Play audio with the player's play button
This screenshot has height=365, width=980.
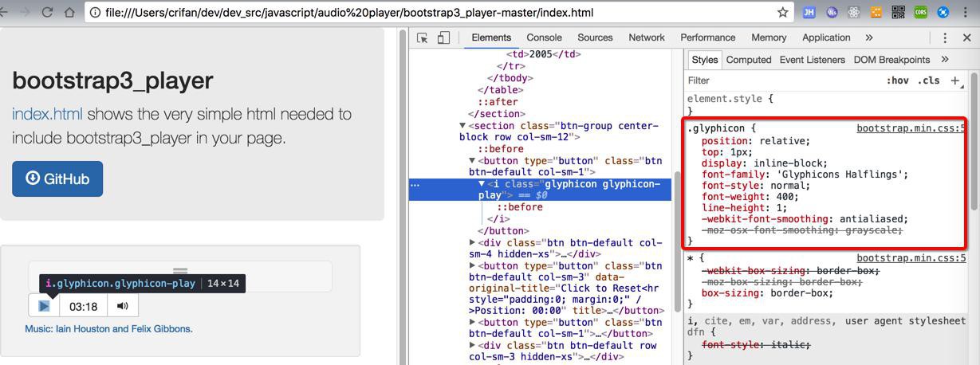coord(44,305)
